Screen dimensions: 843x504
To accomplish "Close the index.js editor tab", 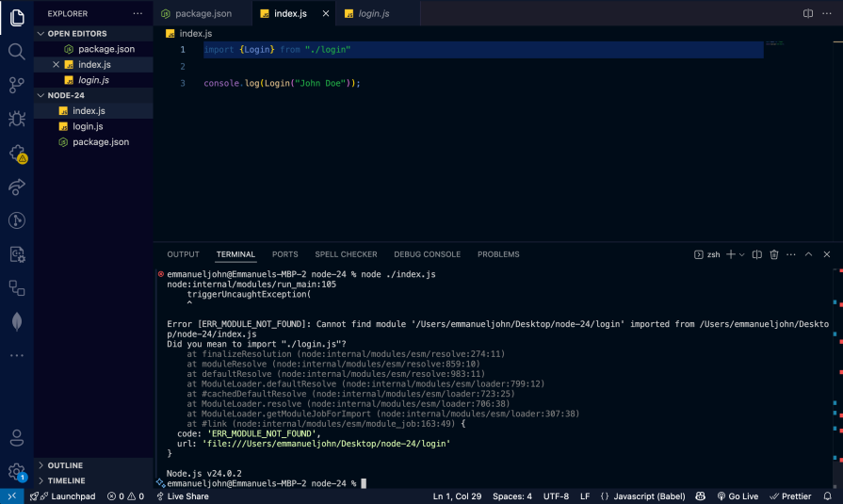I will (325, 13).
